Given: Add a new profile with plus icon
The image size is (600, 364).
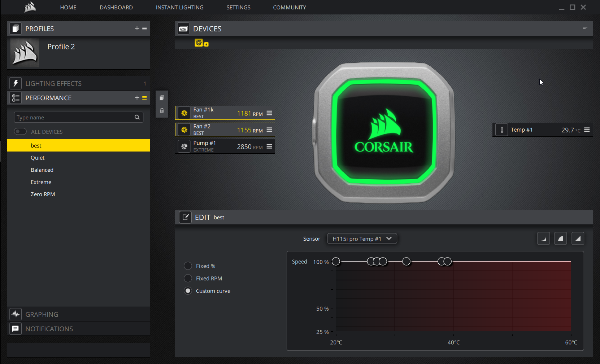Looking at the screenshot, I should pyautogui.click(x=137, y=28).
